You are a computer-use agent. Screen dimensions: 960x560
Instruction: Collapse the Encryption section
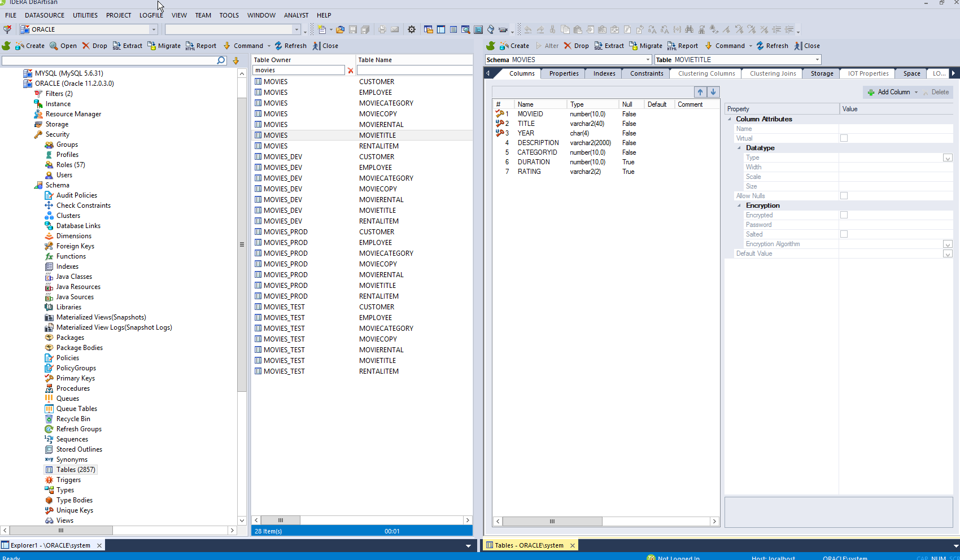click(739, 205)
